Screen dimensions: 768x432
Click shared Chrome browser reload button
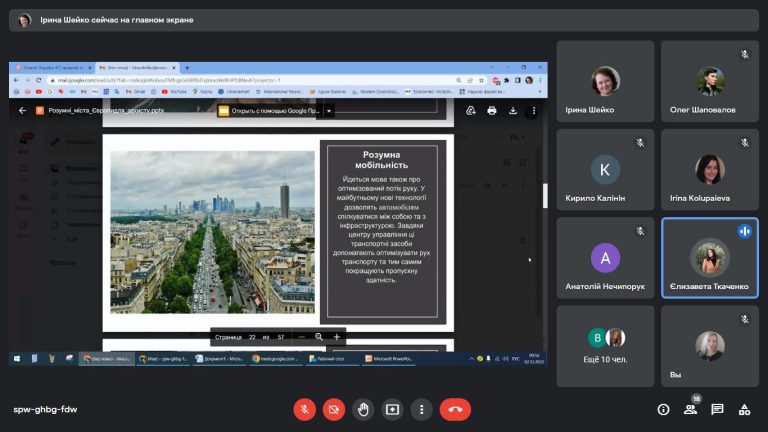pyautogui.click(x=39, y=80)
